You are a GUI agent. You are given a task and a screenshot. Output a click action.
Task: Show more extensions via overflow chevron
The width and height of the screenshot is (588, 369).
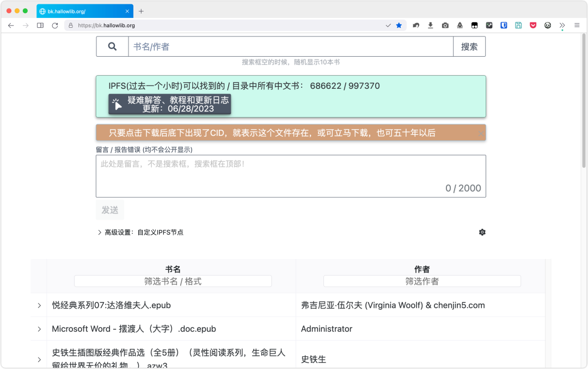tap(562, 26)
